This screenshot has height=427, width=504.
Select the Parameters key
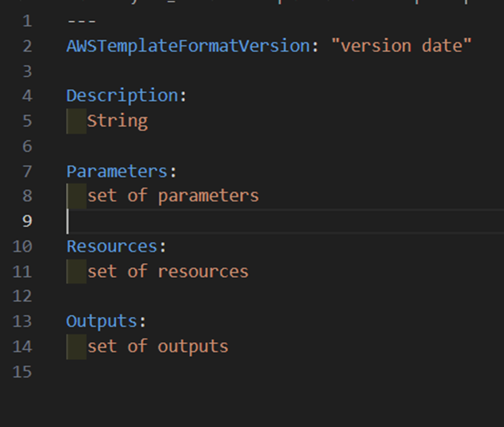click(117, 171)
